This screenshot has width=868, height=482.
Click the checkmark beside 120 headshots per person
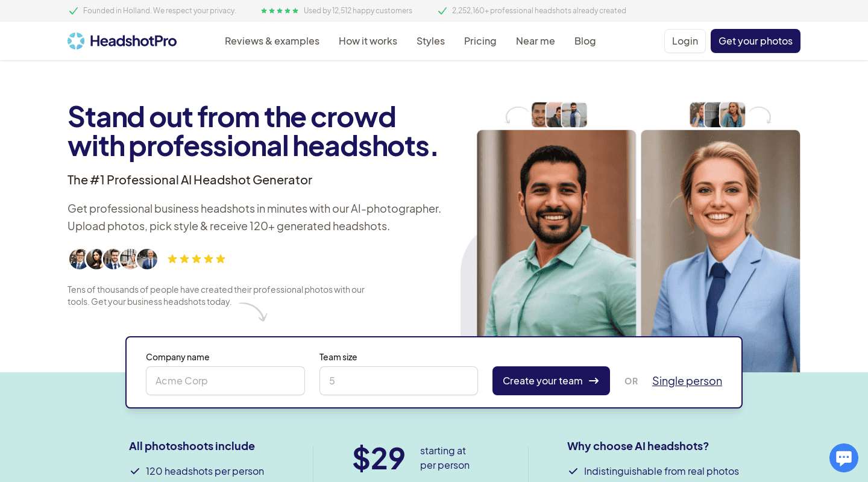coord(135,471)
